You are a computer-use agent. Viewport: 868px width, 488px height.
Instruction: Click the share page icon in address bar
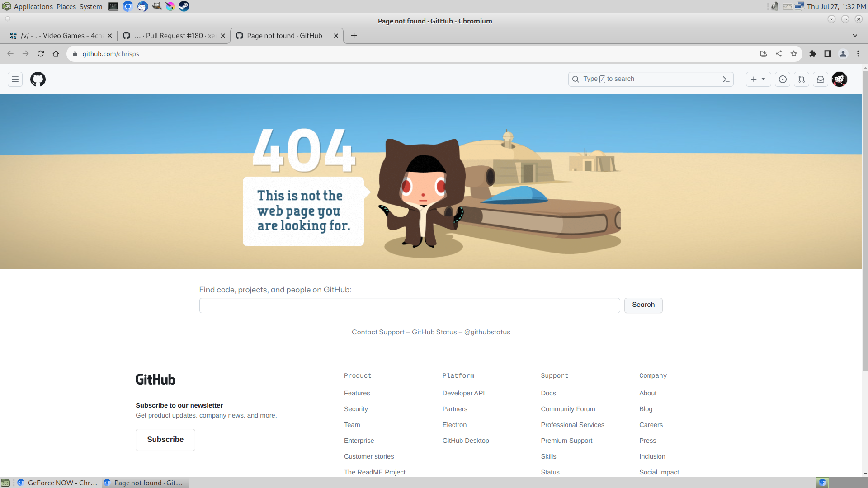pyautogui.click(x=779, y=54)
